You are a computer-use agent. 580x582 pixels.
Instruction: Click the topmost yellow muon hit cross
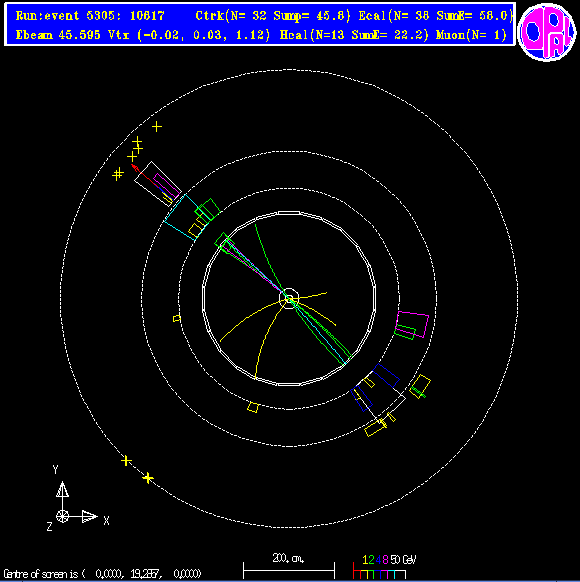pyautogui.click(x=157, y=127)
